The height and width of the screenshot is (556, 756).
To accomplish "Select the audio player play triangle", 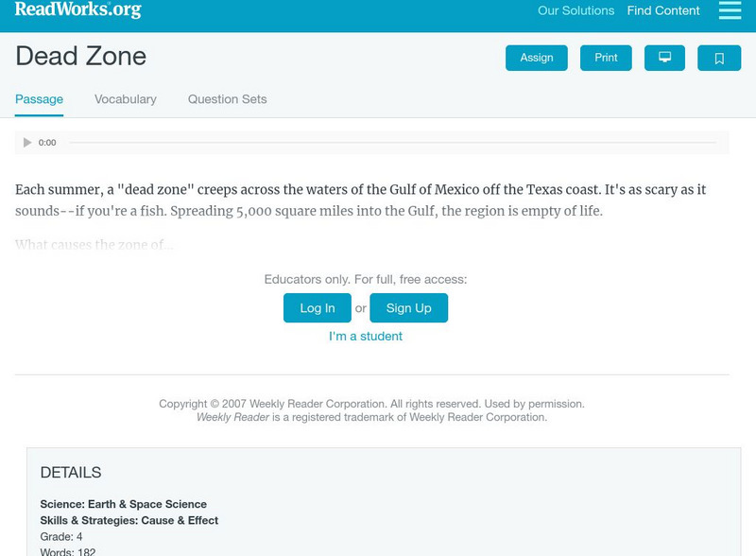I will tap(26, 142).
